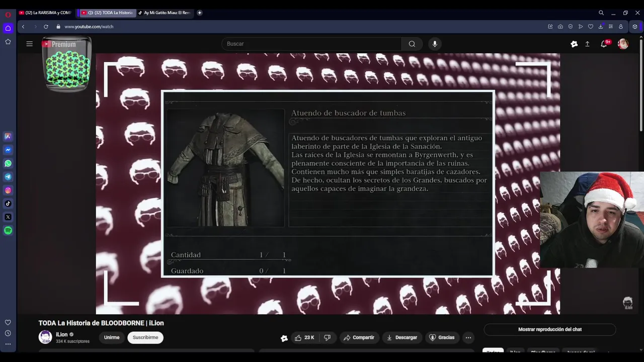Open the YouTube create star-shaped icon
This screenshot has width=644, height=362.
coord(574,44)
